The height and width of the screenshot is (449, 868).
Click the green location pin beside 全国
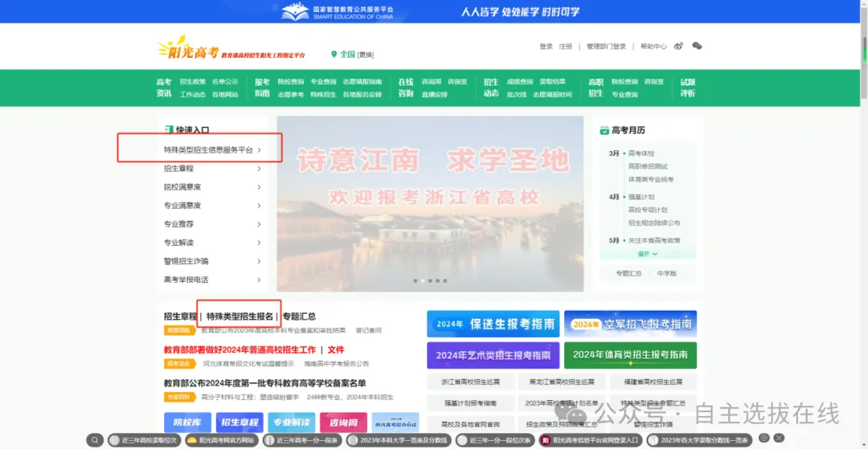pos(334,55)
